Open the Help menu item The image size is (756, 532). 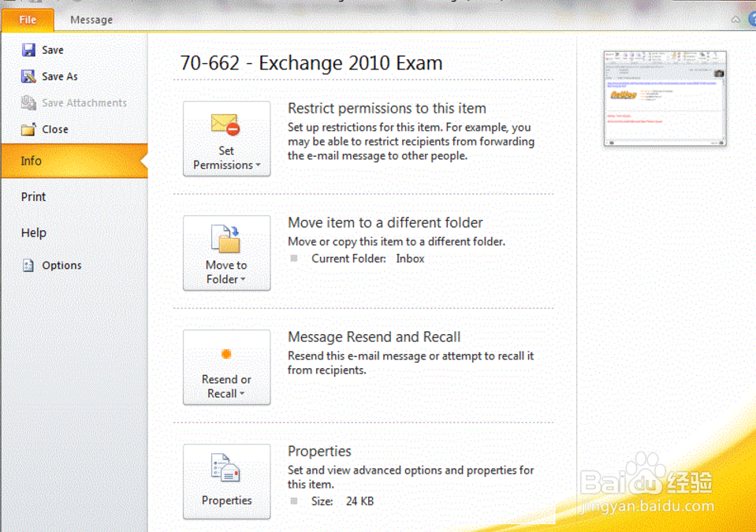(x=34, y=233)
